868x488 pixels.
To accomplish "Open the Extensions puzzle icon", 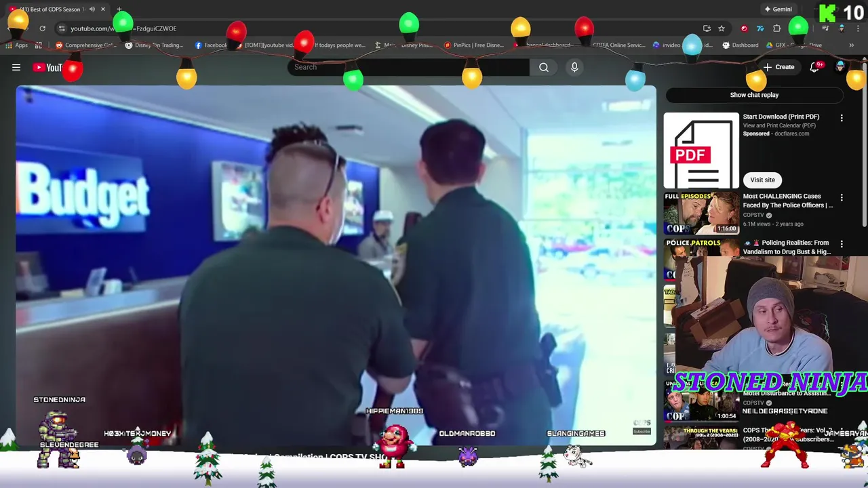I will [x=777, y=28].
